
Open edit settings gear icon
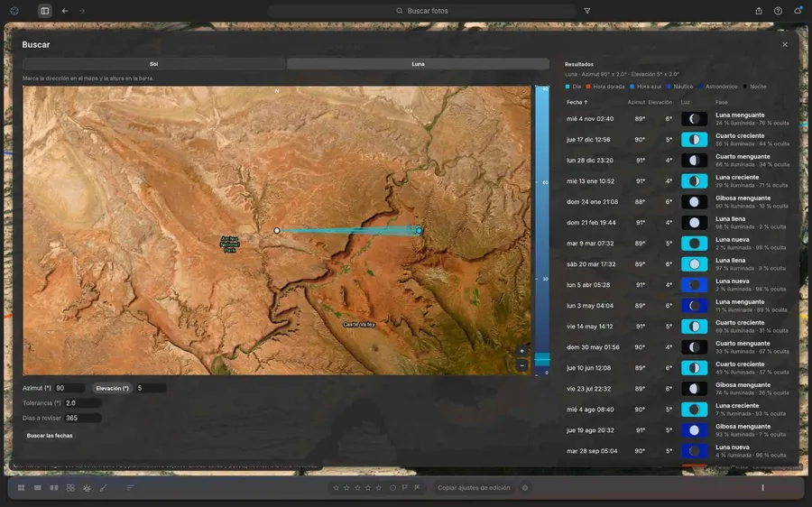(x=524, y=488)
